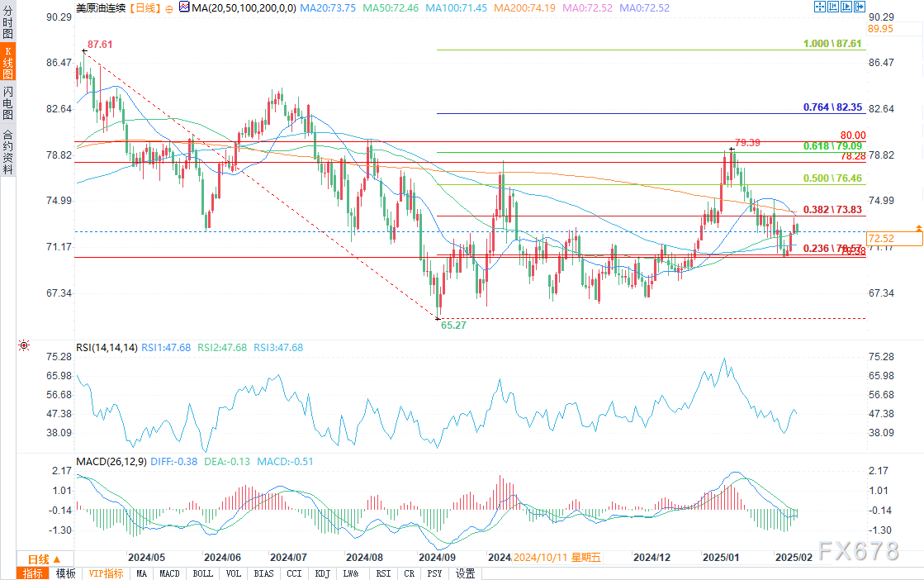Click the 美原油连续 instrument title
The width and height of the screenshot is (924, 580).
point(101,8)
